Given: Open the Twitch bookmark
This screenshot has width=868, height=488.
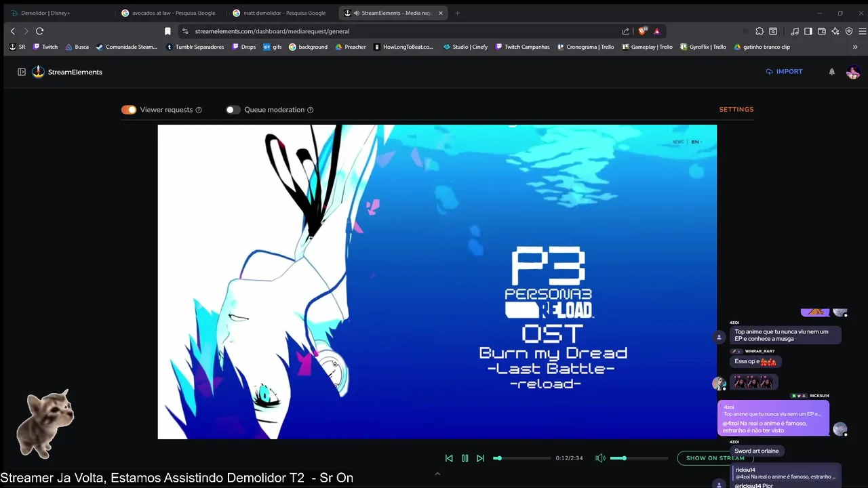Looking at the screenshot, I should pos(45,47).
